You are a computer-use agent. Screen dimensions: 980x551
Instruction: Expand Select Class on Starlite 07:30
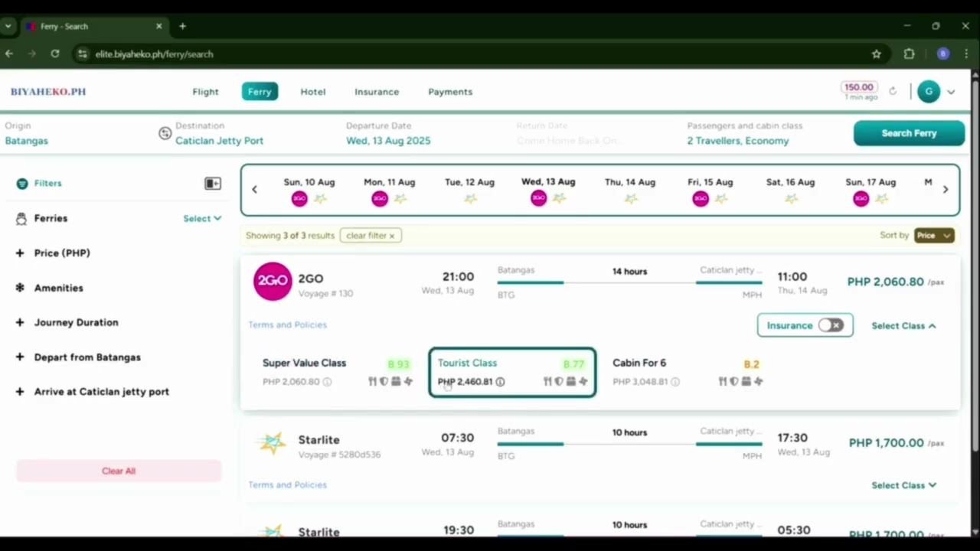click(x=904, y=485)
